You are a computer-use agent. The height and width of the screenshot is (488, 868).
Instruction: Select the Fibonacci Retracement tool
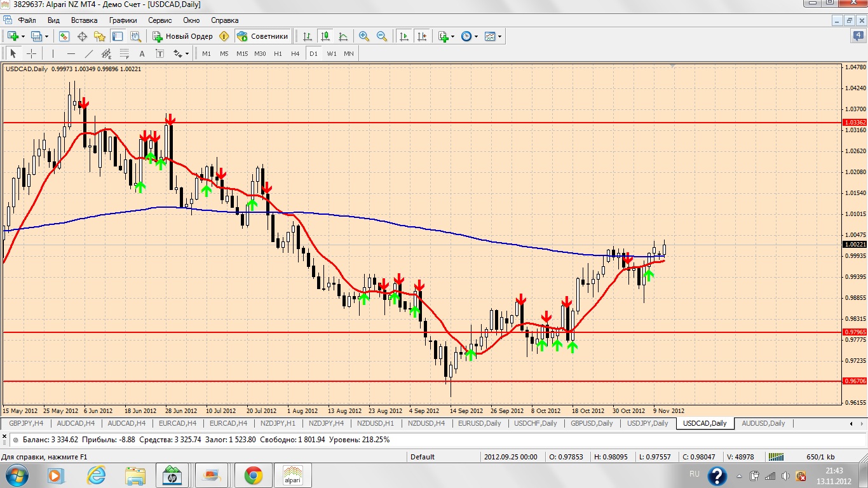pos(124,54)
